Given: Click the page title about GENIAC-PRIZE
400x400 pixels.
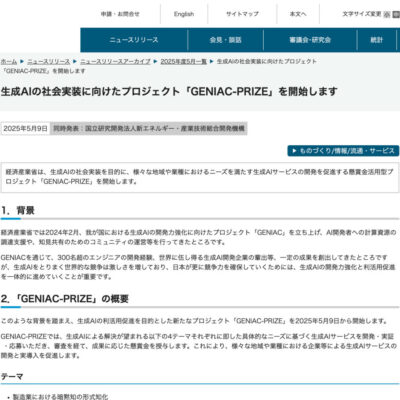Looking at the screenshot, I should [169, 91].
